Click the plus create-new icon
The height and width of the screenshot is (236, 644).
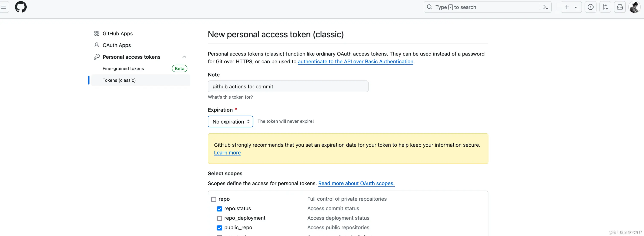pos(567,7)
